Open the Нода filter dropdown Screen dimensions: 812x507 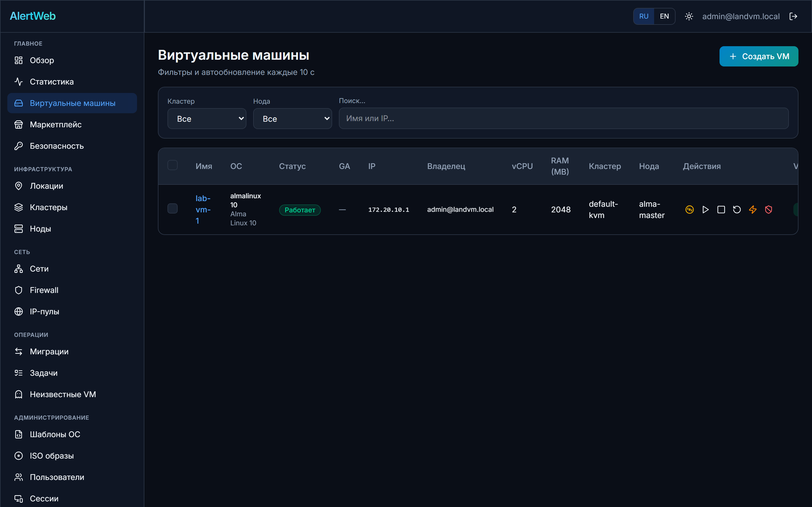click(x=292, y=119)
